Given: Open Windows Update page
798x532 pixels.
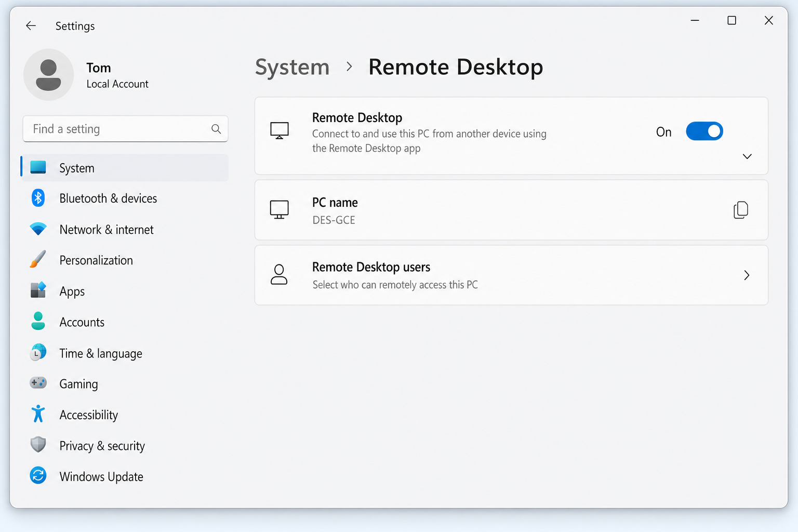Looking at the screenshot, I should pos(125,476).
